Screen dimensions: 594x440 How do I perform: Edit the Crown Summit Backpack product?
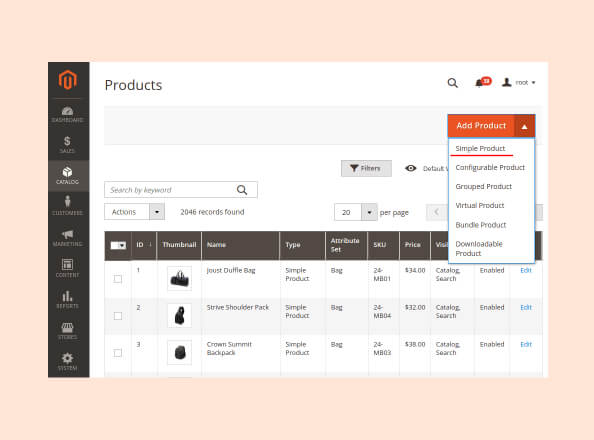coord(526,344)
